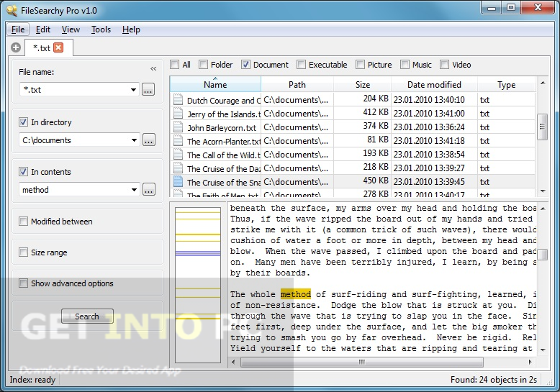This screenshot has width=560, height=392.
Task: Click the preview pane horizontal scrollbar thumb
Action: (361, 362)
